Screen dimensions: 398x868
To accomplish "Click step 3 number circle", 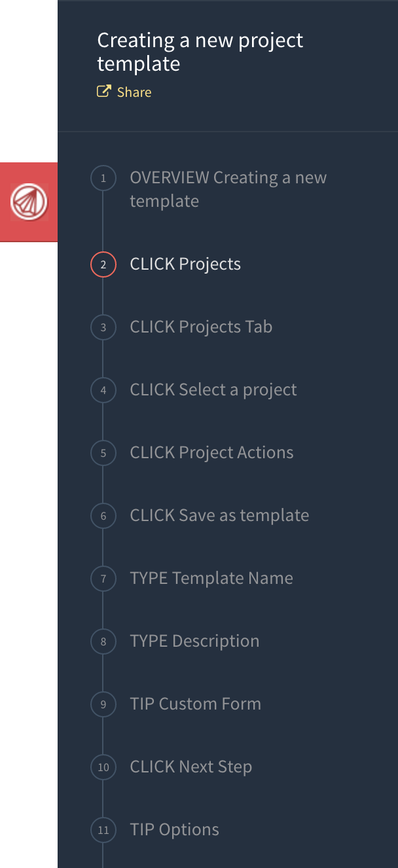I will (x=103, y=327).
